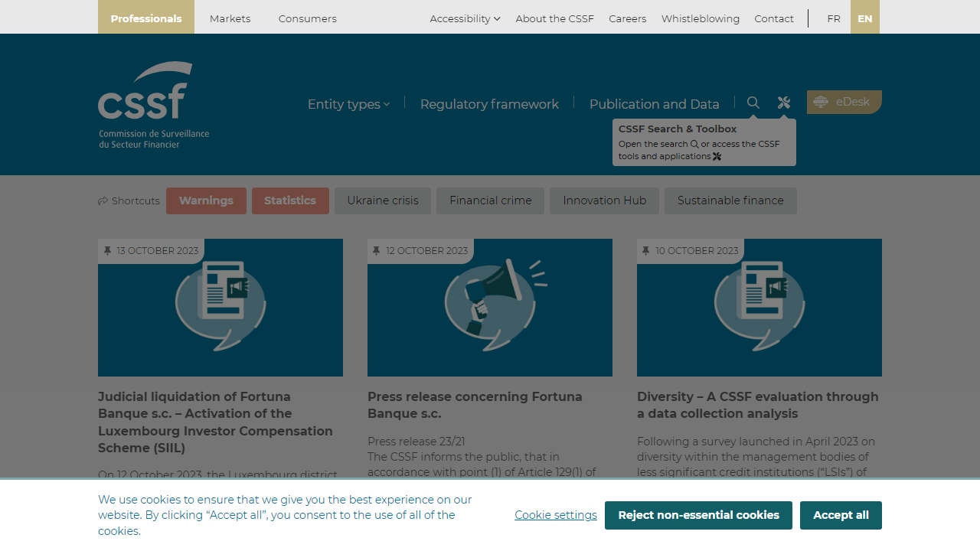This screenshot has height=551, width=980.
Task: Open the search magnifier icon
Action: point(753,103)
